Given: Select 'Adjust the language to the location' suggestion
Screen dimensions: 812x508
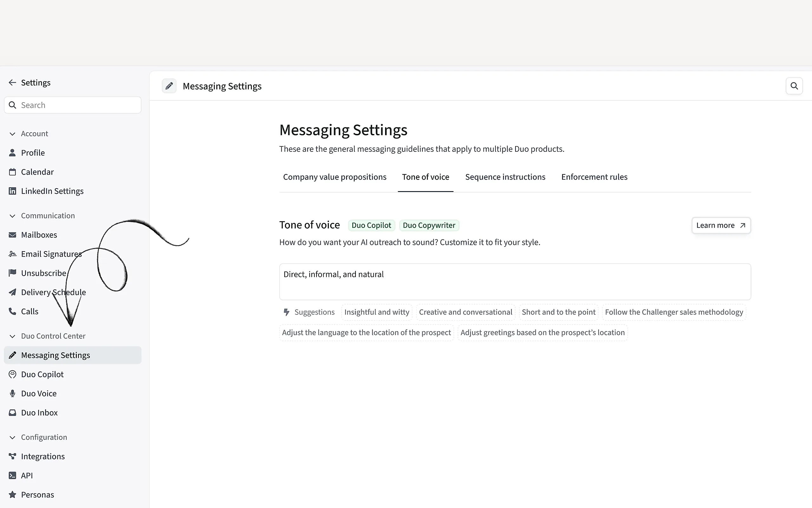Looking at the screenshot, I should point(366,333).
